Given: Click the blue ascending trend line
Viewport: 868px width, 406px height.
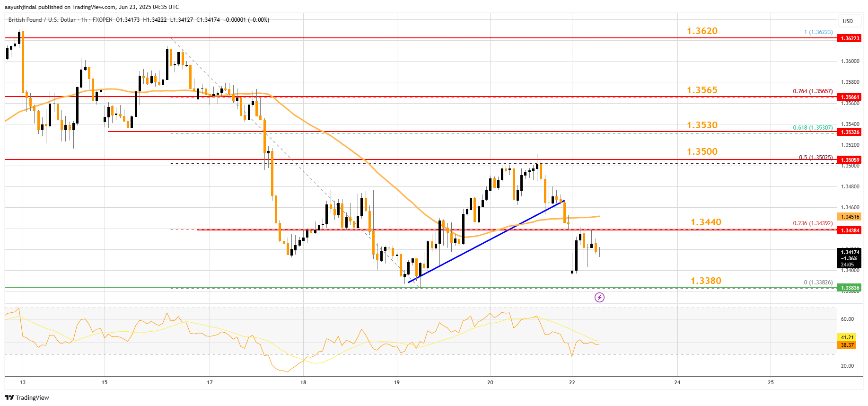Looking at the screenshot, I should pyautogui.click(x=486, y=241).
